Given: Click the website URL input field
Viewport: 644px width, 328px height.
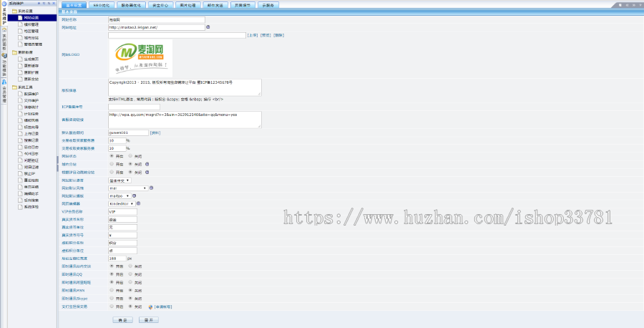Looking at the screenshot, I should [x=157, y=27].
